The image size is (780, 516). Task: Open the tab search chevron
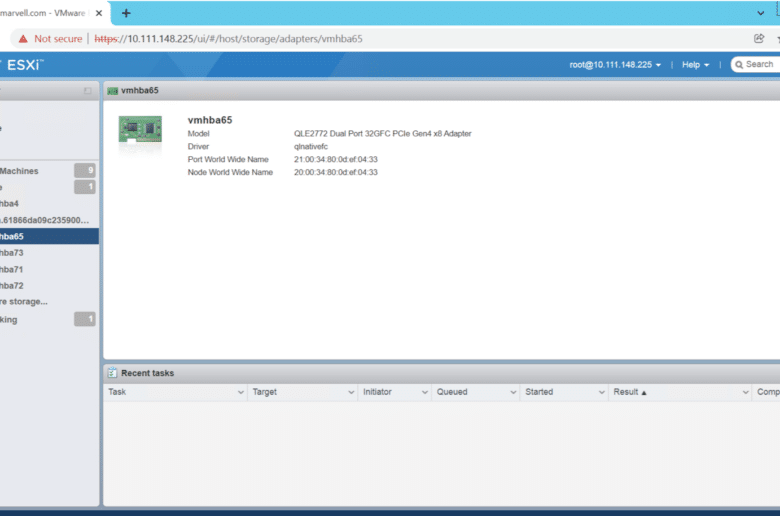tap(761, 13)
